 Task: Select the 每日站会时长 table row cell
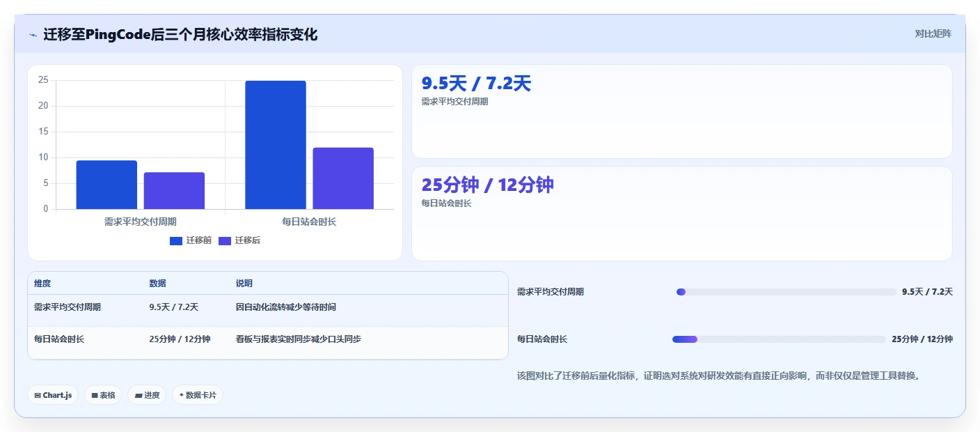point(59,339)
